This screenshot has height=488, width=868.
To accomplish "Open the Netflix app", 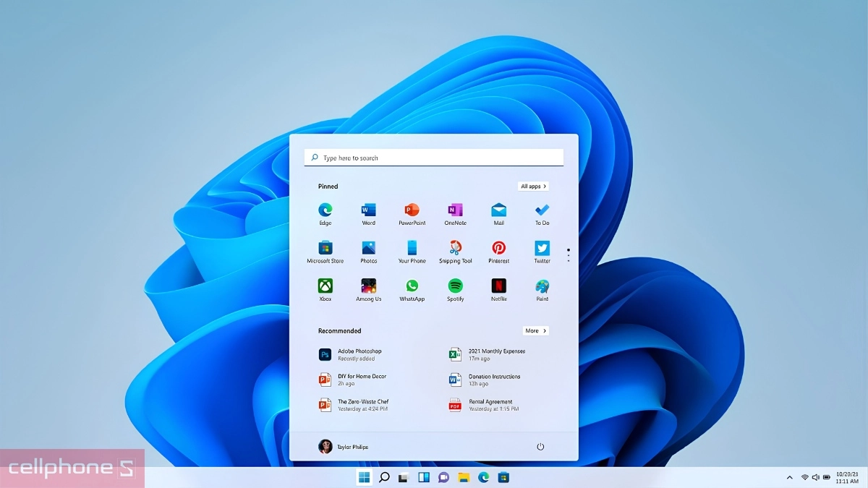I will pos(499,289).
